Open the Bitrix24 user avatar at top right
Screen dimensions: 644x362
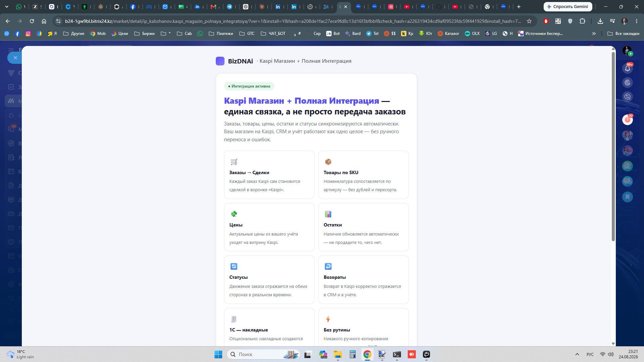627,51
